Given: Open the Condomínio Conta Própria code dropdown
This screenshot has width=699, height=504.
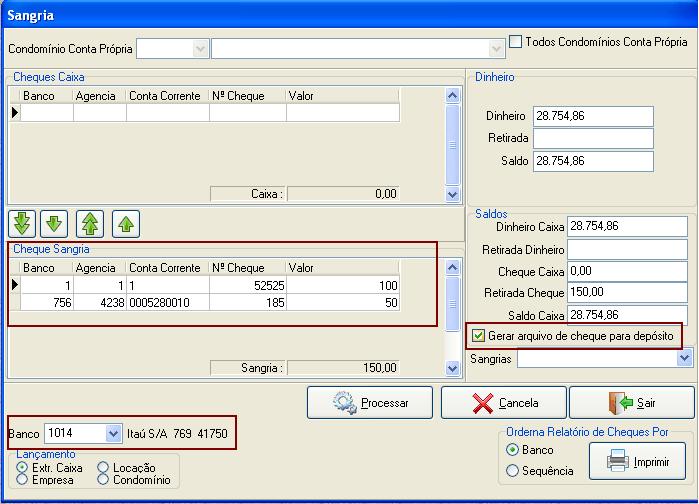Looking at the screenshot, I should pos(201,48).
